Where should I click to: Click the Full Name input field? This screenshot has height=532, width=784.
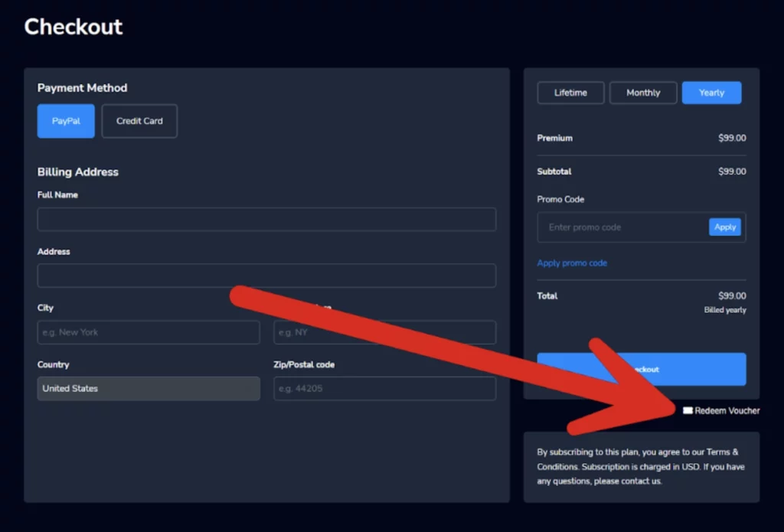266,219
